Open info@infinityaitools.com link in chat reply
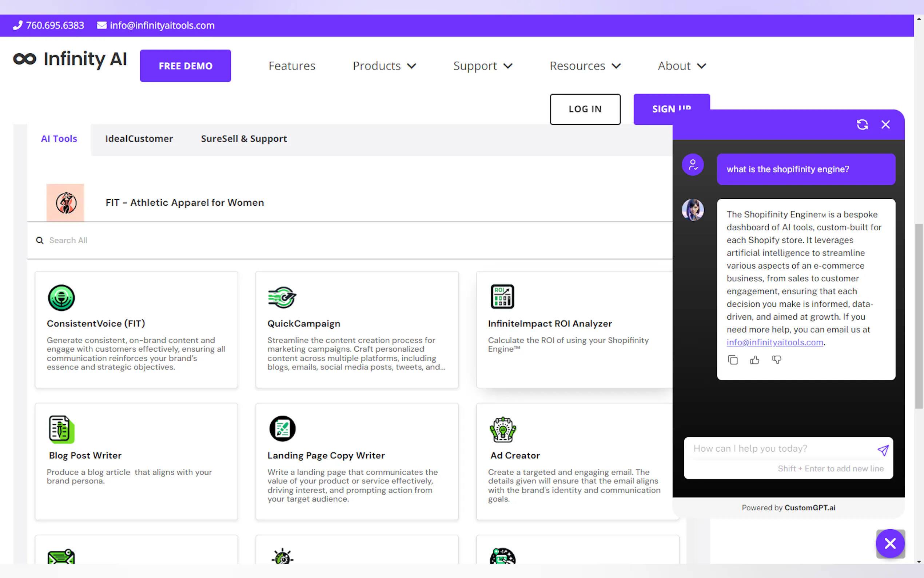The width and height of the screenshot is (924, 578). pyautogui.click(x=774, y=343)
